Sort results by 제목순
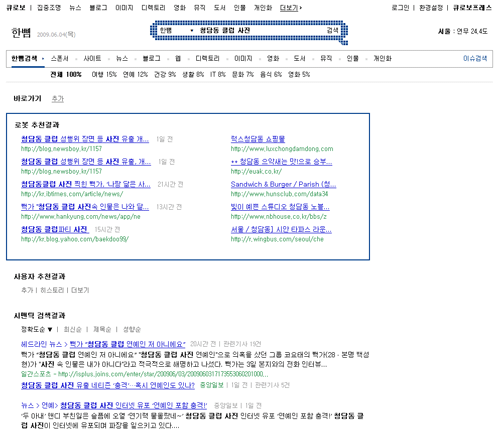The height and width of the screenshot is (432, 500). click(102, 329)
